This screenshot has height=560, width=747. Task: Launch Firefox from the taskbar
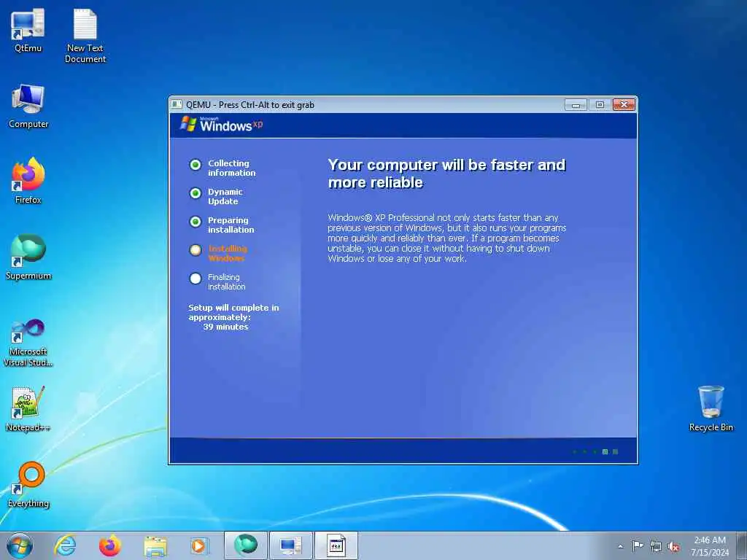click(110, 545)
